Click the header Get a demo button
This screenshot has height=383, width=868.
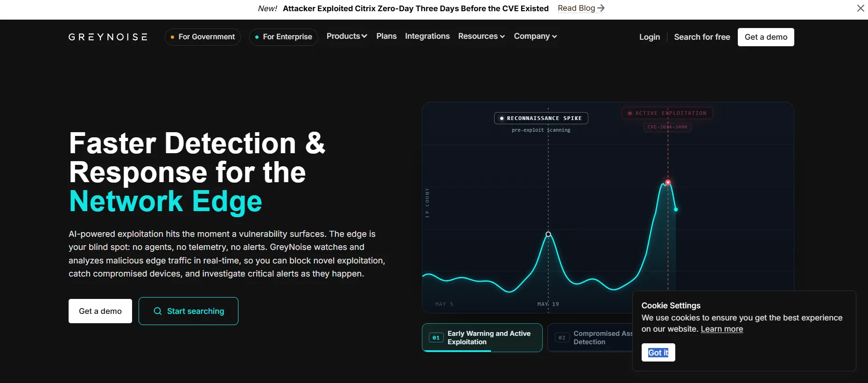766,37
